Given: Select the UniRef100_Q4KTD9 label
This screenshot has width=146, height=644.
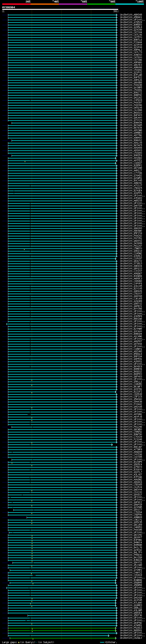Looking at the screenshot, I should tap(131, 206).
